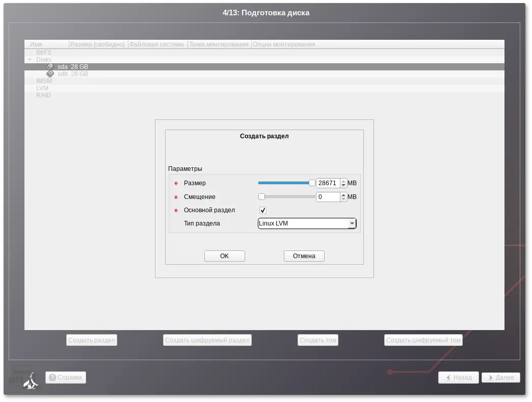Click the Тип раздела label
Screen dimensions: 532x402
pos(202,223)
